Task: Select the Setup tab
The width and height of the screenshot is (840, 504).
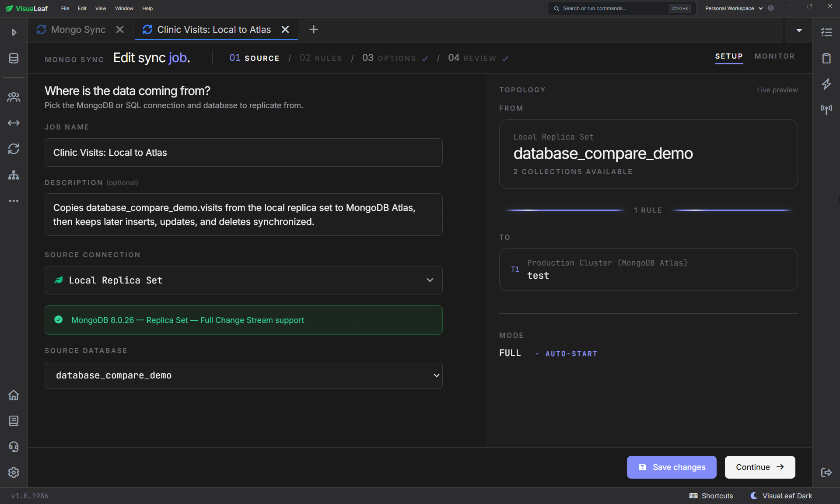Action: coord(729,56)
